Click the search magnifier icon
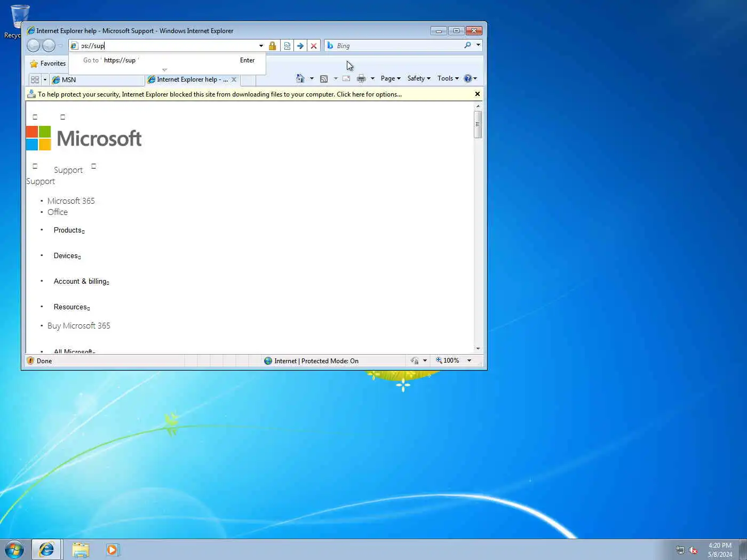This screenshot has height=560, width=747. [467, 45]
